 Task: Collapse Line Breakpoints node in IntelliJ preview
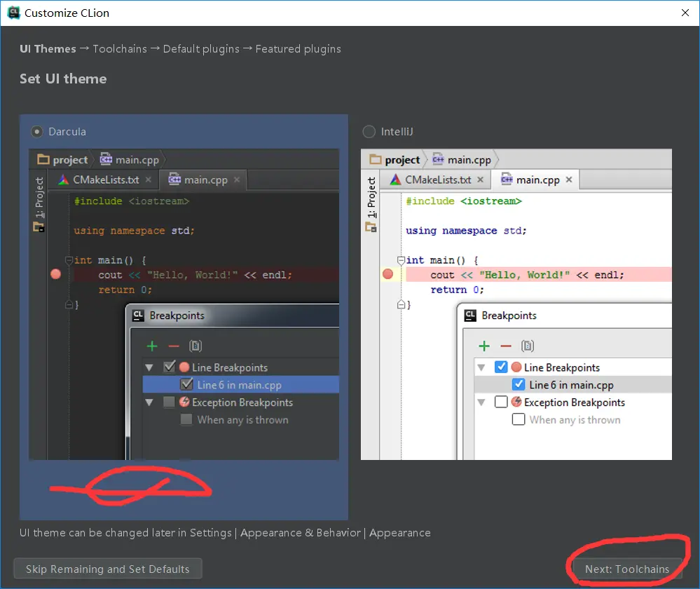pos(481,368)
